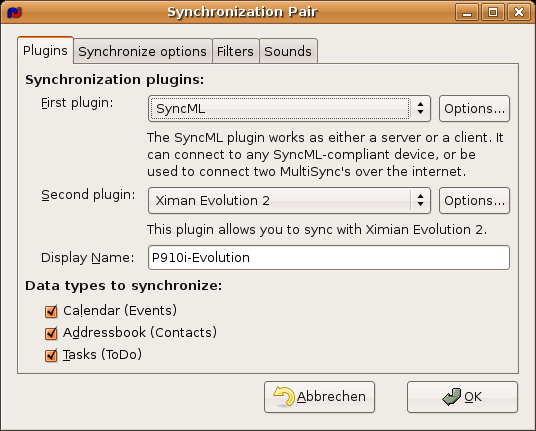
Task: Switch to the Synchronize options tab
Action: 143,52
